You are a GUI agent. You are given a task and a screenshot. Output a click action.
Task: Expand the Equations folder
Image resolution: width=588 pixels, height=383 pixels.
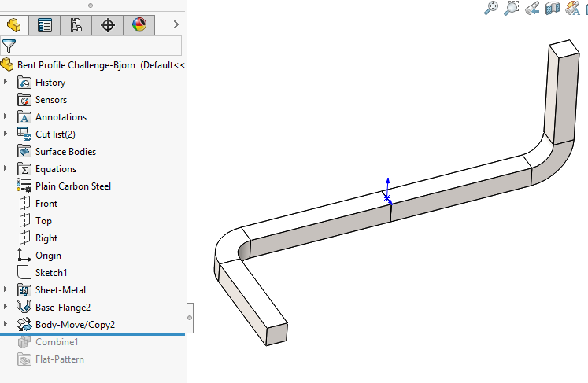(x=6, y=168)
